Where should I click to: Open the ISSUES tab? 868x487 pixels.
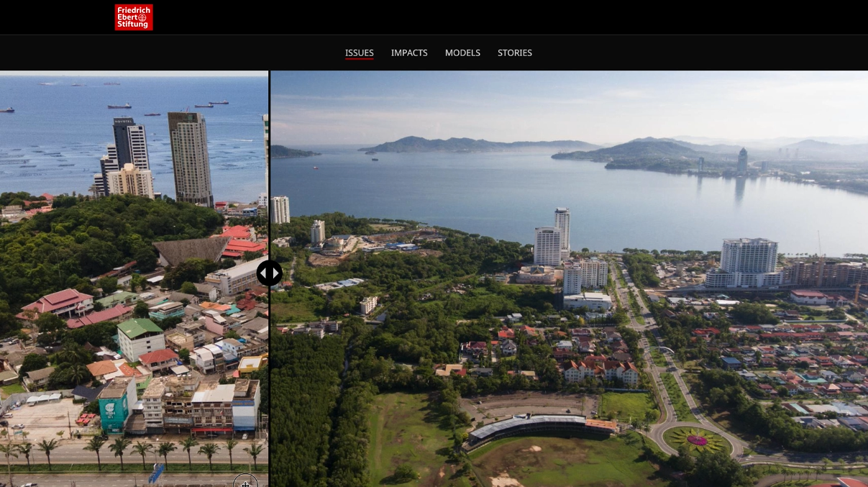point(359,53)
